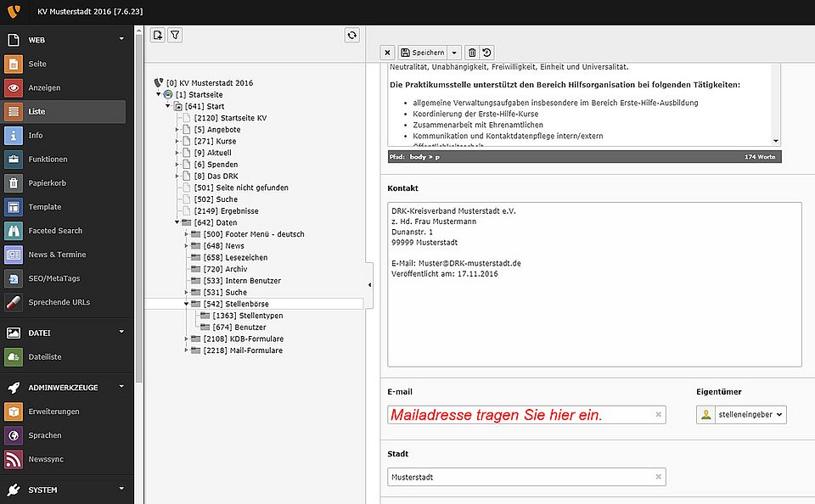Open the Faceted Search module
Viewport: 815px width, 504px height.
point(54,231)
